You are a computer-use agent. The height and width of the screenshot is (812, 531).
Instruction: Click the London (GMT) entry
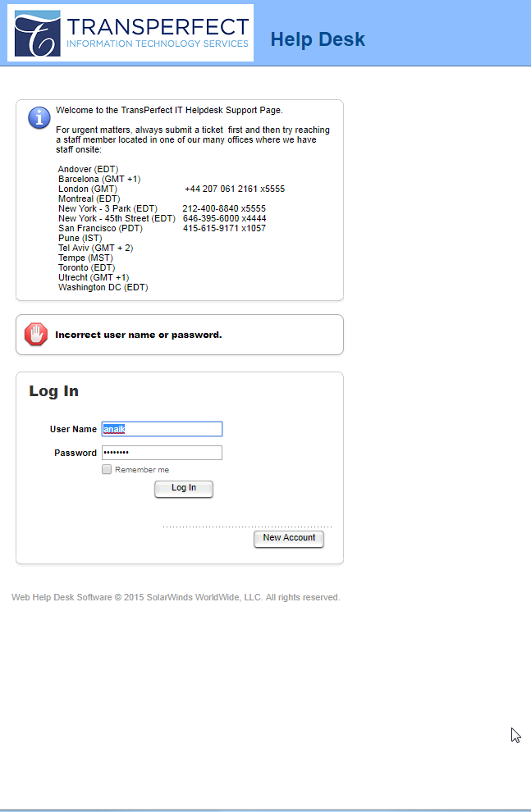click(88, 189)
